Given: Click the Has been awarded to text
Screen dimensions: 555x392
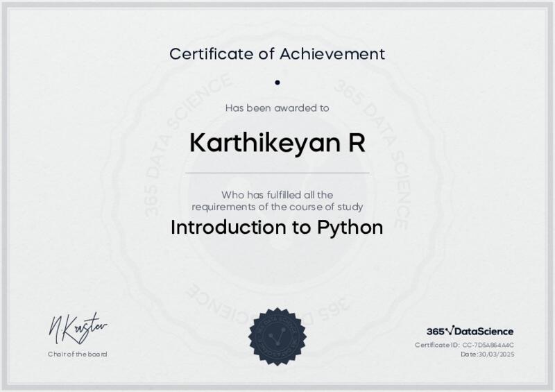Looking at the screenshot, I should [x=277, y=108].
